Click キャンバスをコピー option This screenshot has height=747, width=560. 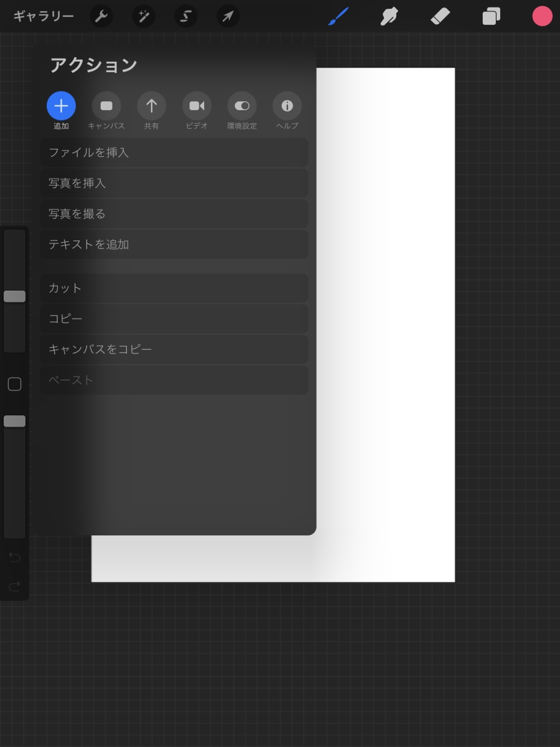coord(174,349)
